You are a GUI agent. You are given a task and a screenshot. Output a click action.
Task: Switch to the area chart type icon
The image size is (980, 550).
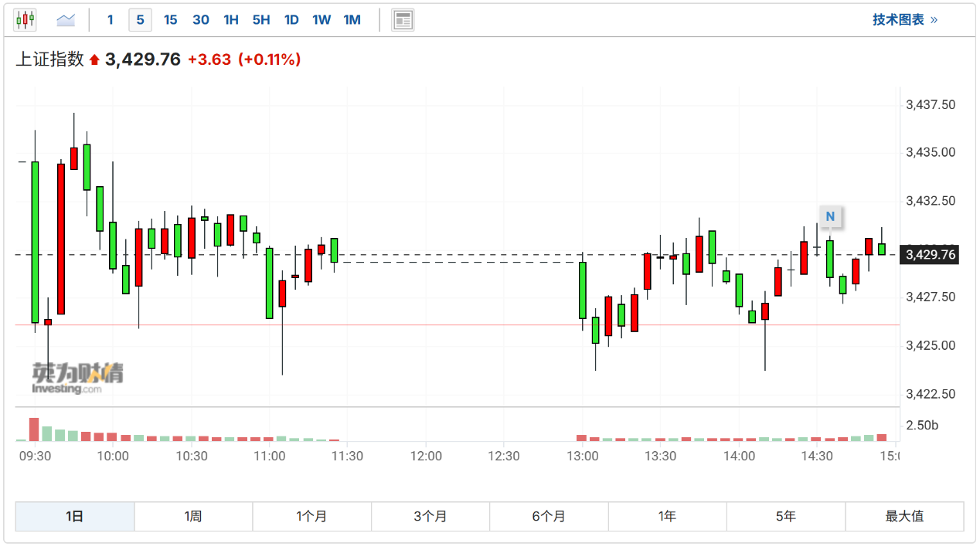66,20
